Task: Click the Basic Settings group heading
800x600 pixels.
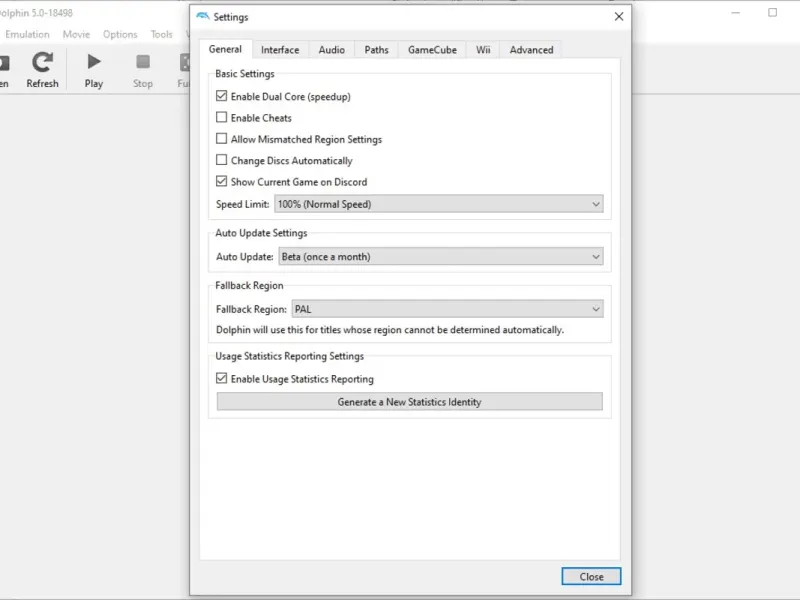Action: click(x=245, y=73)
